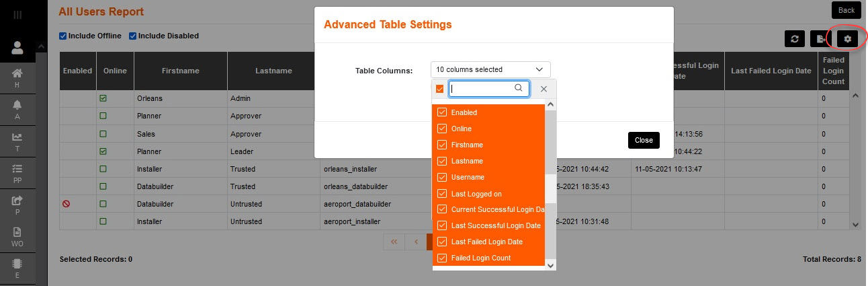
Task: Go to the previous page of results
Action: pyautogui.click(x=416, y=242)
